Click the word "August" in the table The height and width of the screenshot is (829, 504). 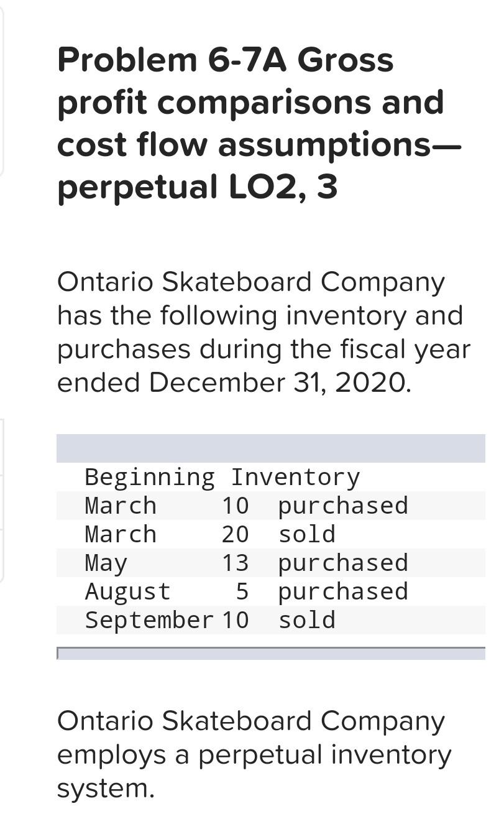point(127,591)
